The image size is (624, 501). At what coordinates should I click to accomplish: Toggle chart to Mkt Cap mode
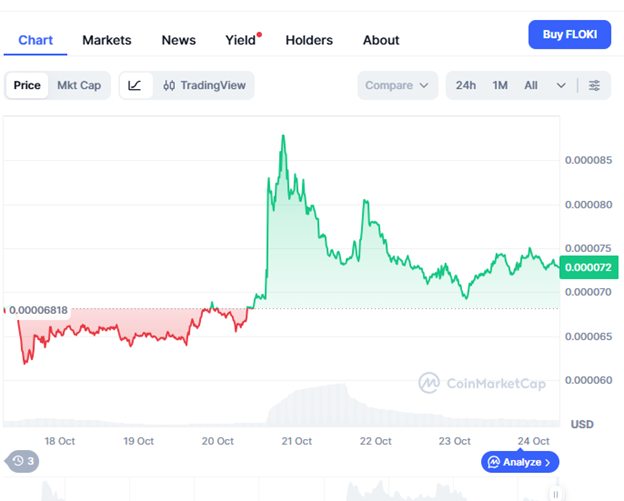(x=79, y=86)
